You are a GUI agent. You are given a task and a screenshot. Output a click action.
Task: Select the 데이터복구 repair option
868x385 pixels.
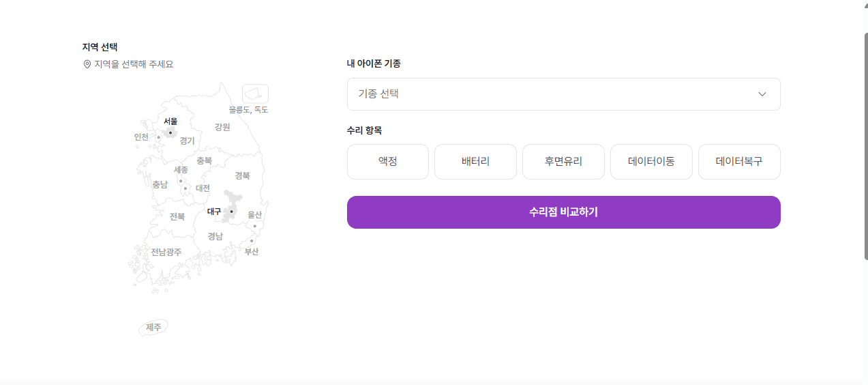(739, 162)
